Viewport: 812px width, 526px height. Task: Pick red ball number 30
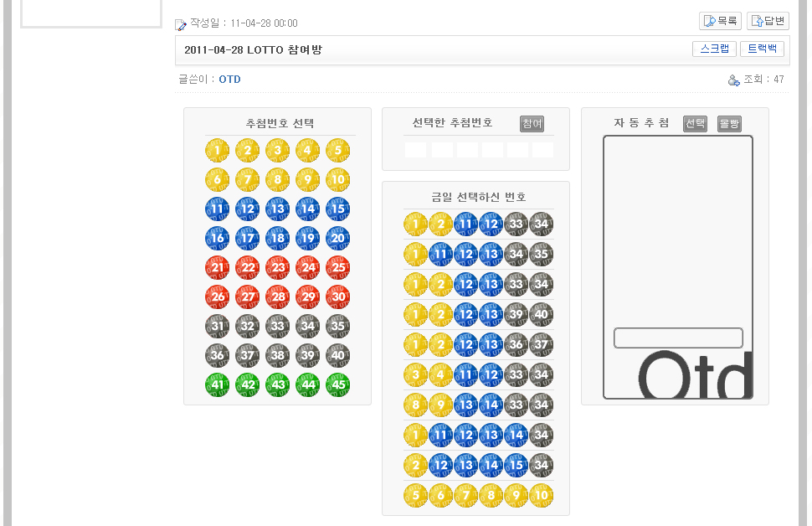click(337, 297)
